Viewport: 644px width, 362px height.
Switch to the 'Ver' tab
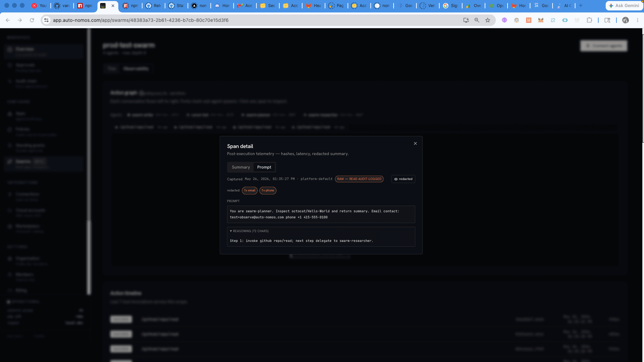click(x=428, y=6)
